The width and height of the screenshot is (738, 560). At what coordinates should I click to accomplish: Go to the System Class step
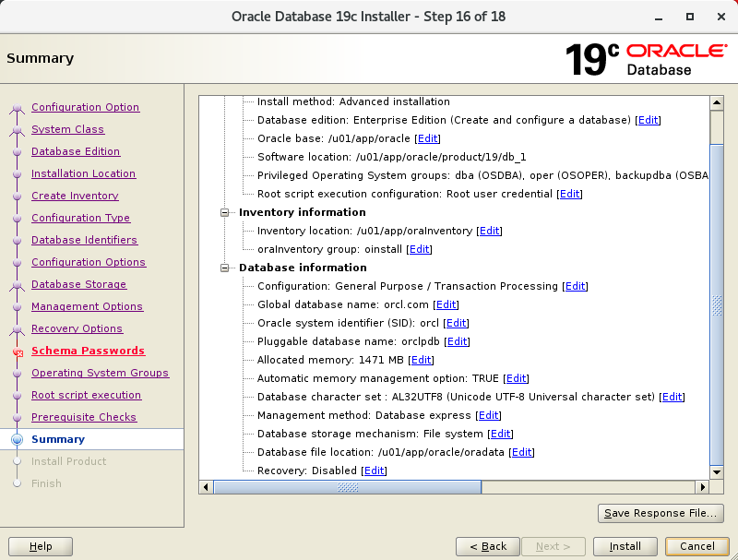67,129
